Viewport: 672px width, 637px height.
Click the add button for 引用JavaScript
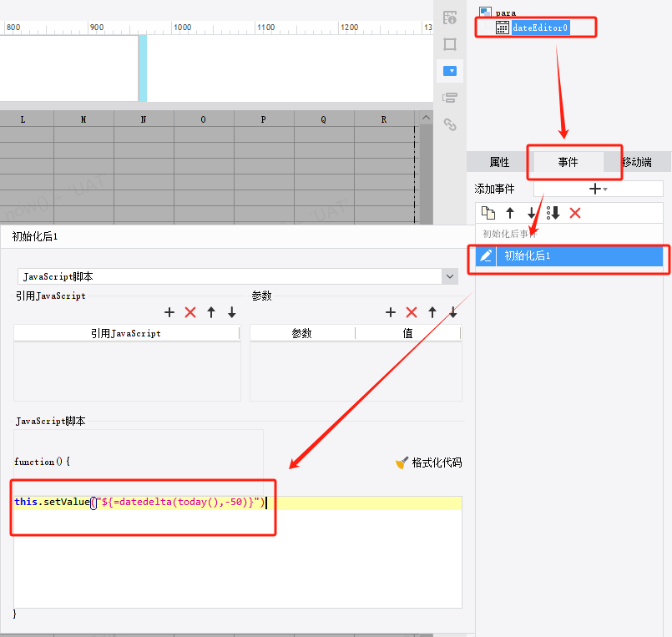coord(169,312)
